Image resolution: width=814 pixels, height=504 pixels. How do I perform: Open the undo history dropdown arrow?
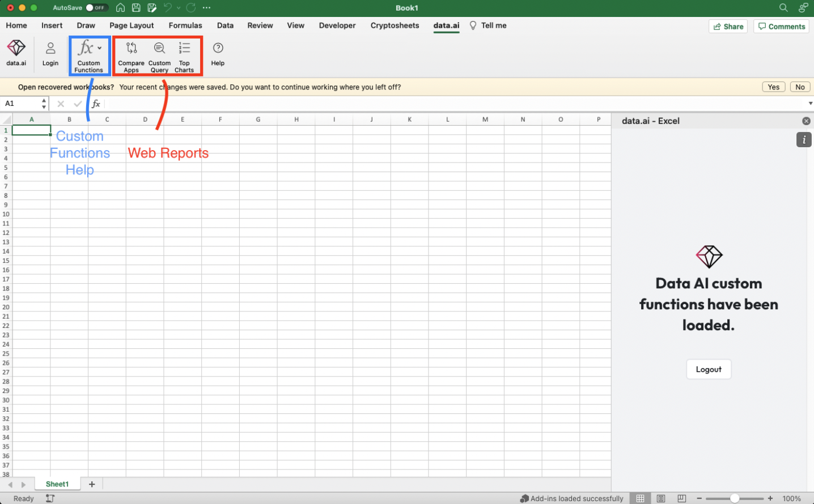pyautogui.click(x=179, y=8)
